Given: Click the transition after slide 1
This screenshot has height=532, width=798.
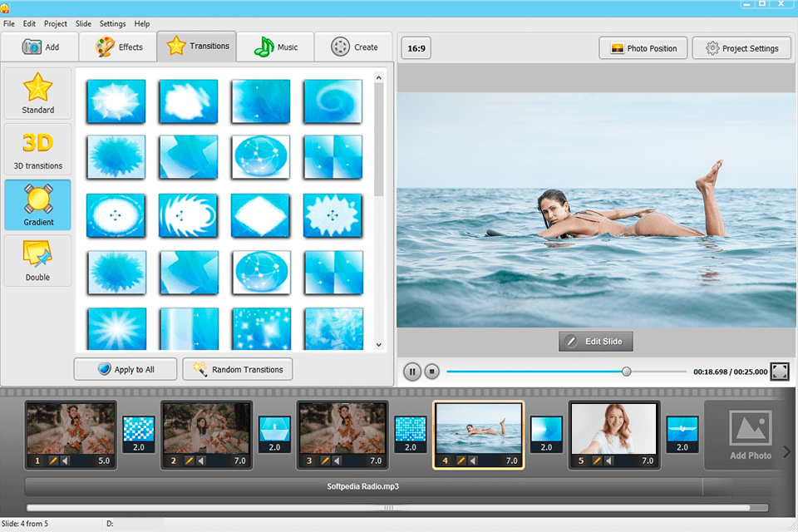Looking at the screenshot, I should pos(139,434).
